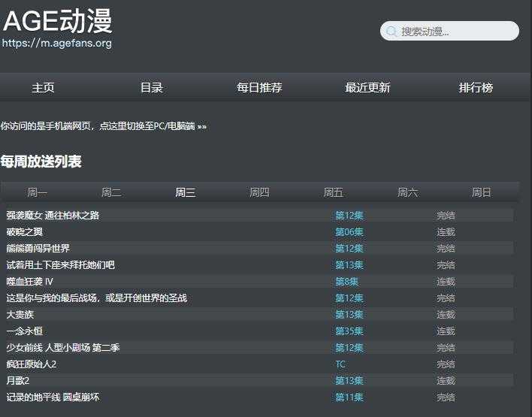The image size is (532, 417).
Task: Click 完结 status of 记录的地平线
Action: coord(446,397)
